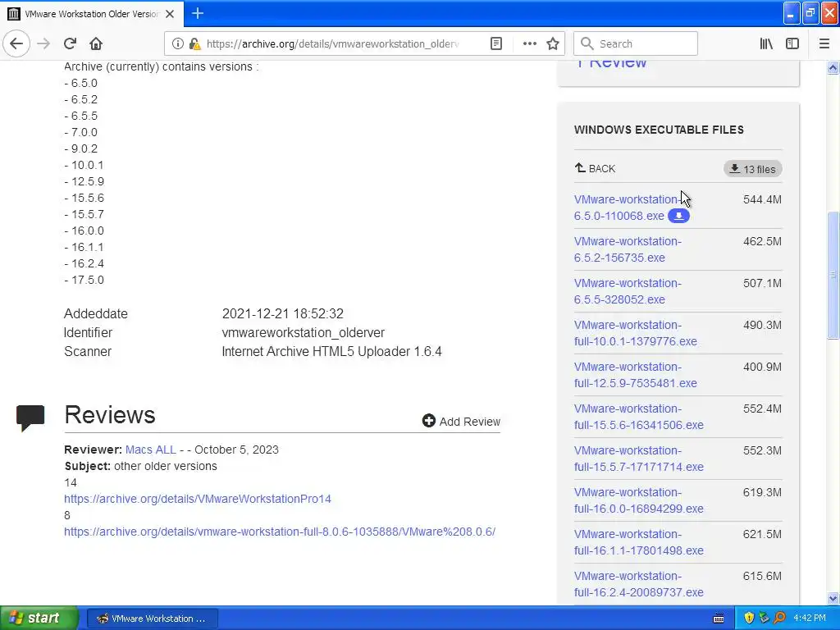Open the Windows Start menu
Screen dimensions: 840x630
(39, 618)
